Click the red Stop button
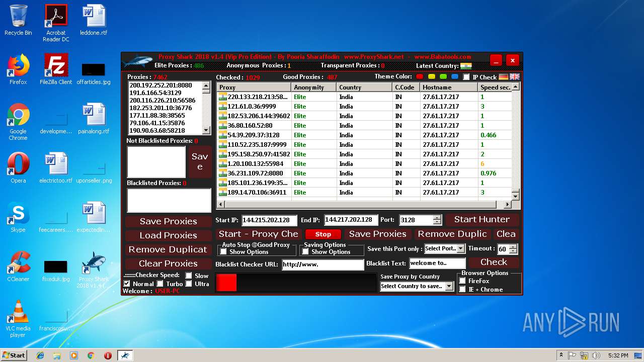 [x=323, y=234]
